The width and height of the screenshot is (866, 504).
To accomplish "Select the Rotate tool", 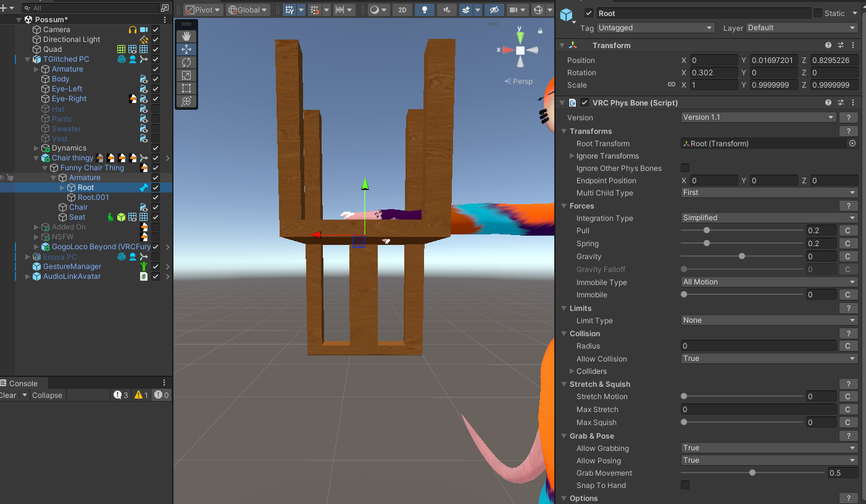I will coord(186,62).
